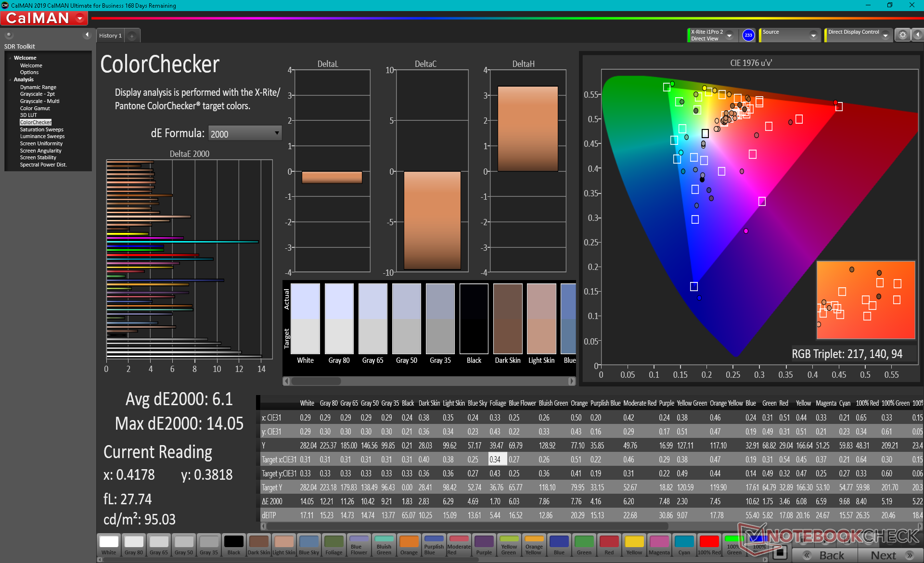The image size is (924, 563).
Task: Collapse the SDR Toolkit sidebar arrow
Action: pos(87,35)
